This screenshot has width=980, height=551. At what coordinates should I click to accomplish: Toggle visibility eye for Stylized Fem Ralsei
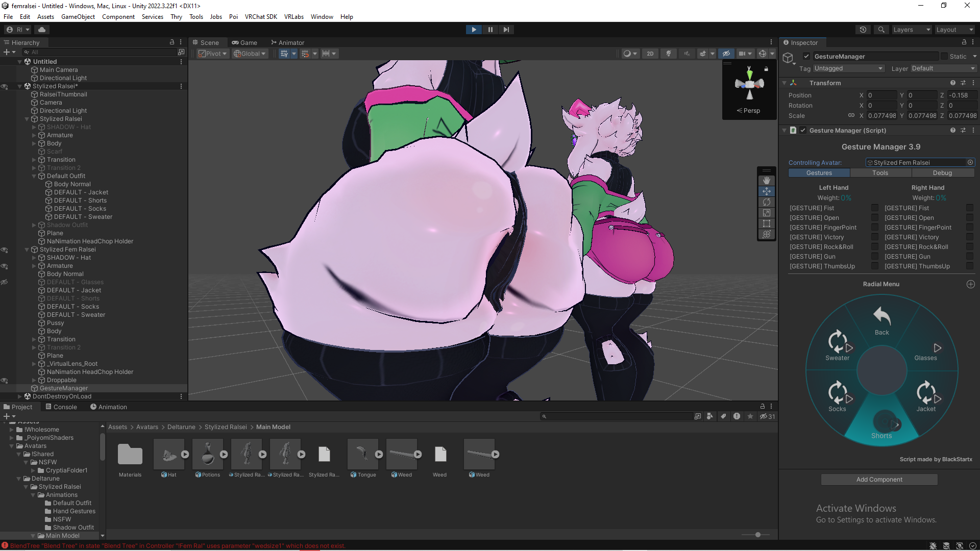[x=4, y=250]
